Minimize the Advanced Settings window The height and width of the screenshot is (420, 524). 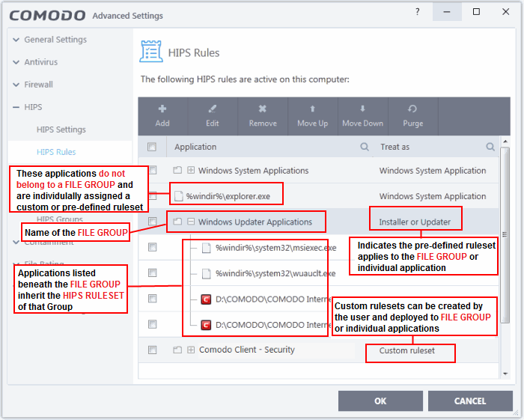447,12
